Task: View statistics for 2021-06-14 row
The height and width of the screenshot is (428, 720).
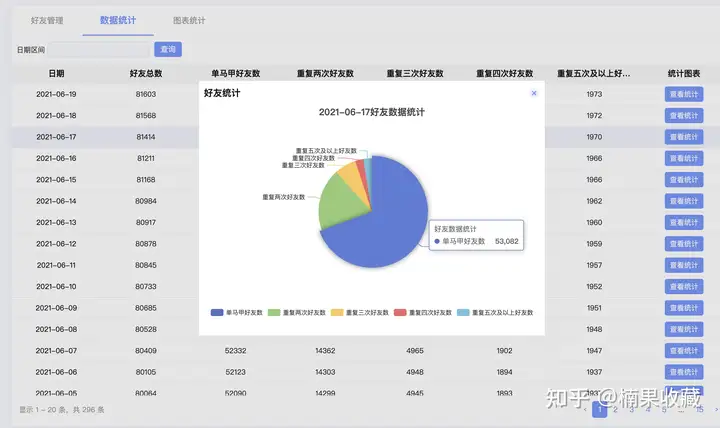Action: 684,201
